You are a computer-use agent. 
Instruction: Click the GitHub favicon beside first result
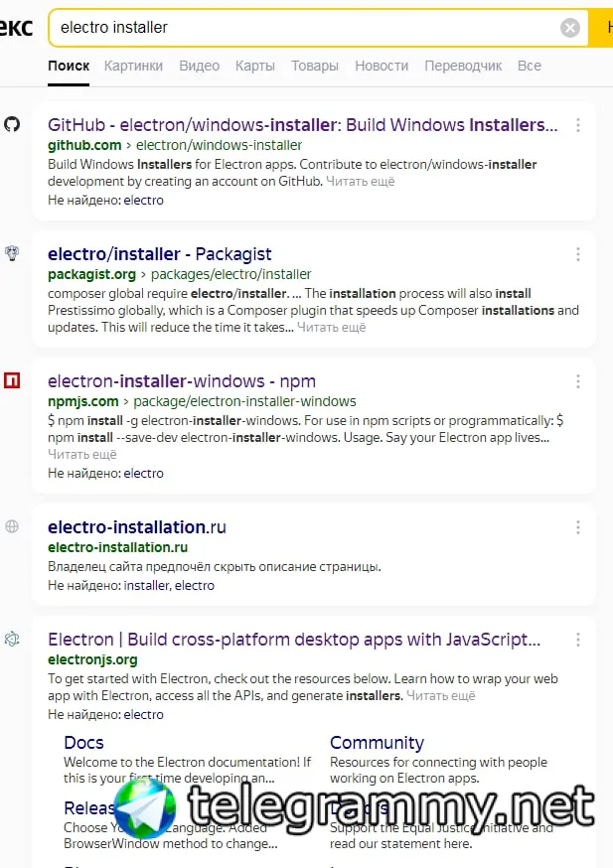[x=12, y=125]
